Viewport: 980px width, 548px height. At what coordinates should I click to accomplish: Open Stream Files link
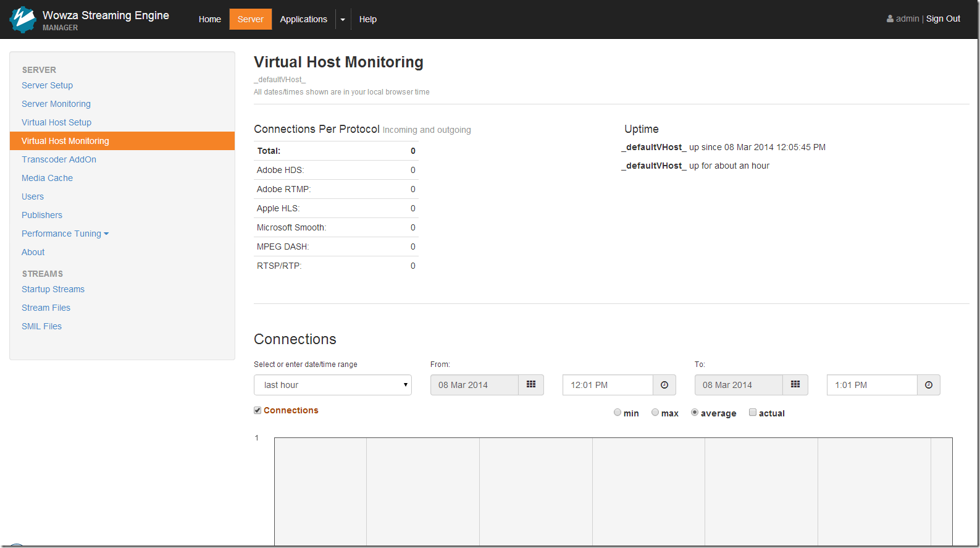[46, 308]
